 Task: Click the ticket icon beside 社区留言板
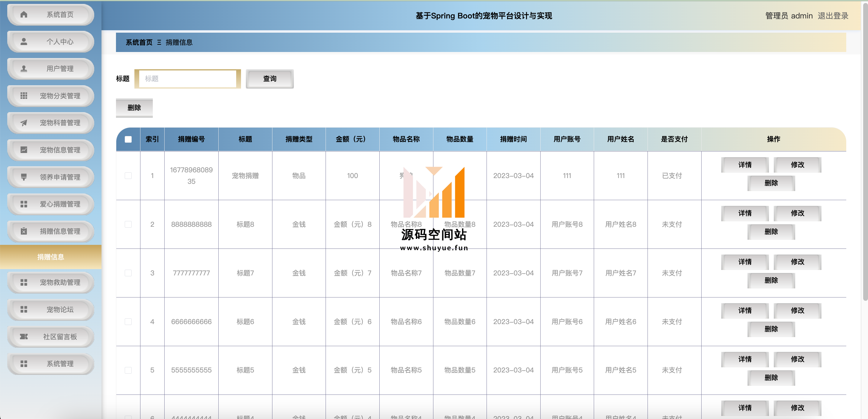pos(24,337)
